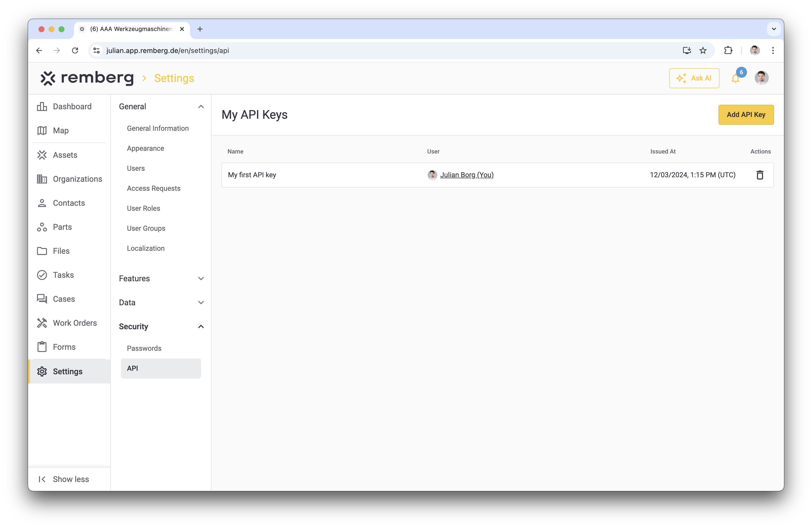Open the notifications bell
The width and height of the screenshot is (812, 528).
point(735,78)
